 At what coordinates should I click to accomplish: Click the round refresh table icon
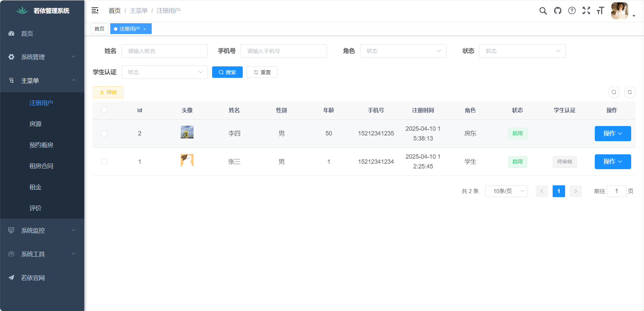tap(630, 92)
